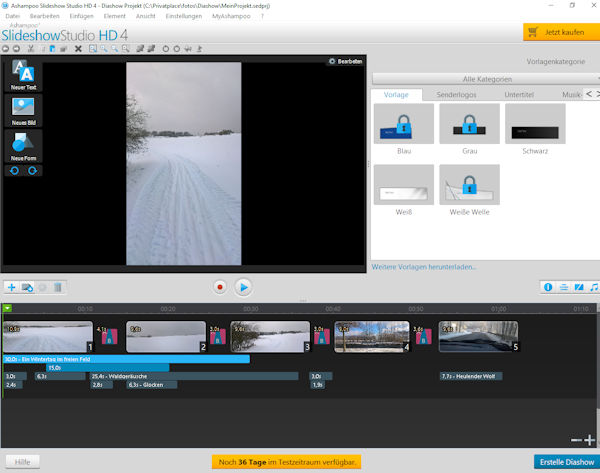Select the Waldgeräusche audio clip
Viewport: 600px width, 473px height.
click(194, 376)
